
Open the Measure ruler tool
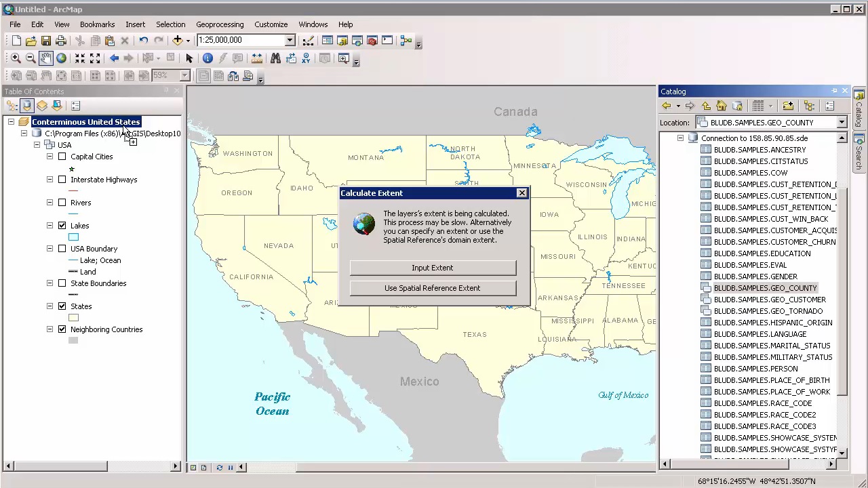258,59
